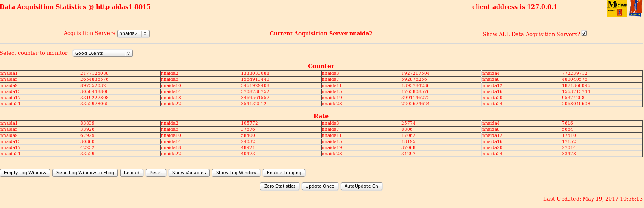This screenshot has width=644, height=208.
Task: Click the Reload button
Action: tap(132, 173)
